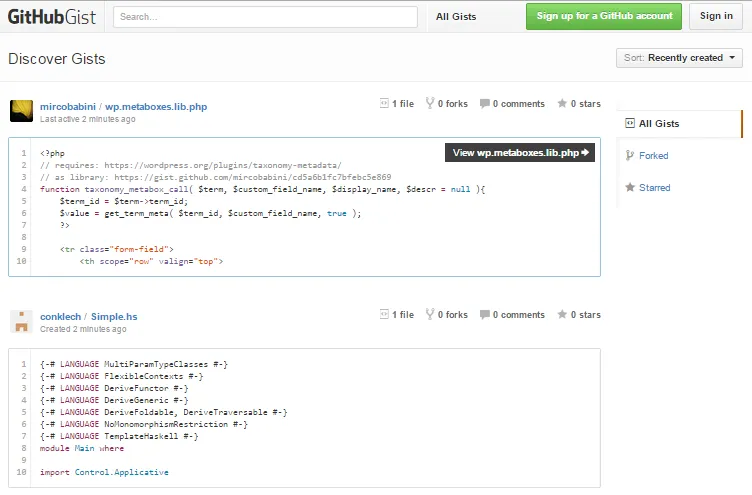Viewport: 752px width, 495px height.
Task: Click All Gists in the top navigation
Action: (457, 17)
